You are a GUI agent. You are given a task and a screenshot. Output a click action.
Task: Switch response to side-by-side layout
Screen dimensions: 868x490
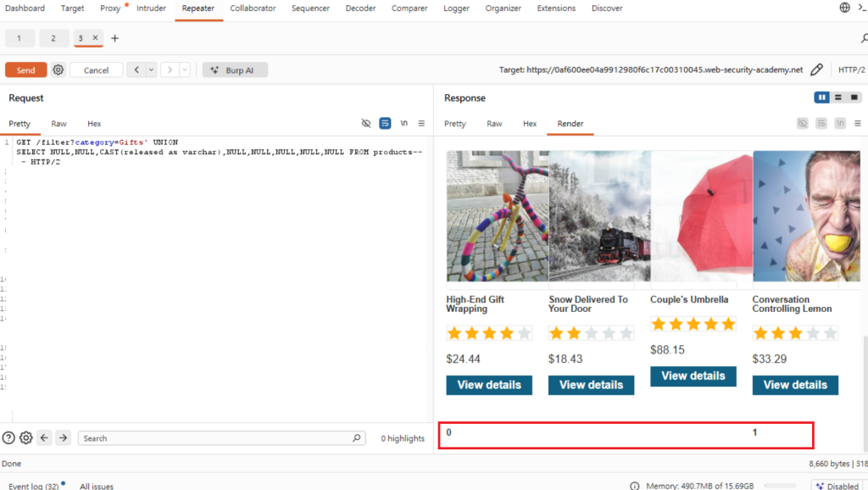(821, 97)
